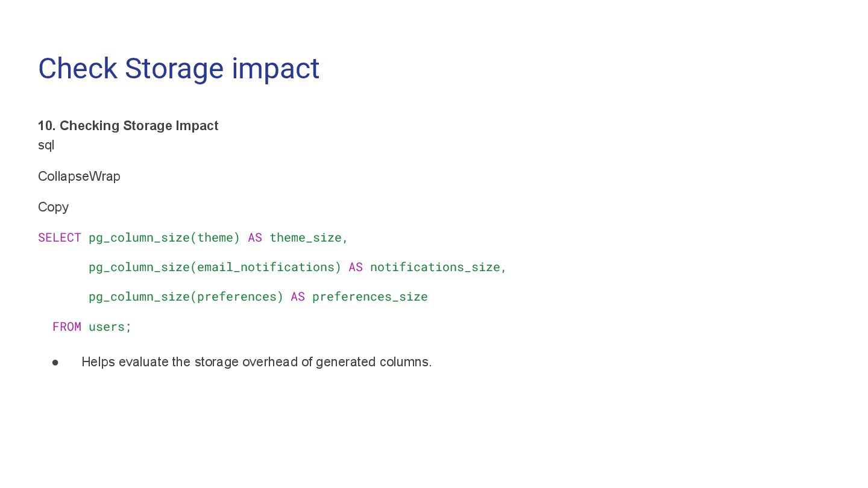Click the 'users;' table name
This screenshot has height=488, width=868.
(x=110, y=327)
